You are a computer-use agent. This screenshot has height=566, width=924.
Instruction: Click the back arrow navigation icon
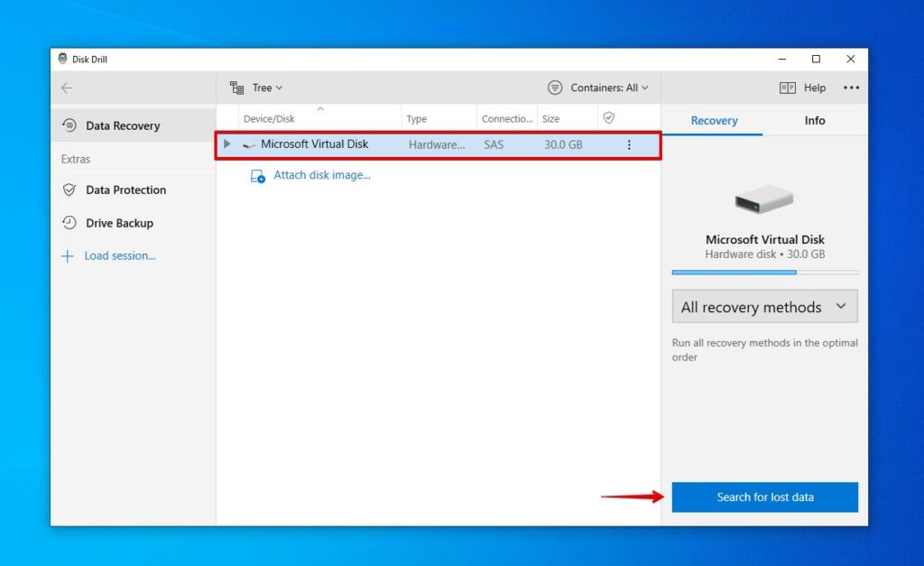tap(67, 88)
